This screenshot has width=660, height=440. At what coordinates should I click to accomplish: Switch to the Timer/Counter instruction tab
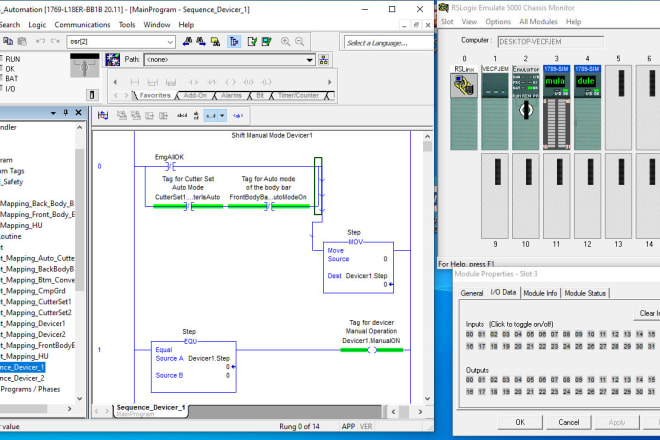pos(298,96)
